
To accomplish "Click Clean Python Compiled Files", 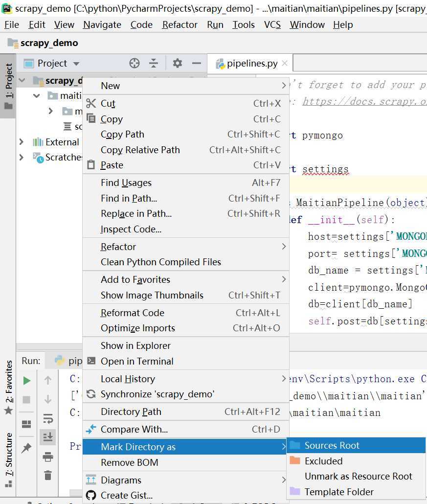I will pyautogui.click(x=186, y=262).
